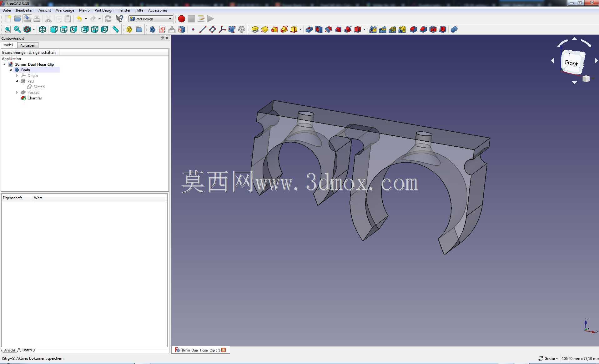Open the Datei menu

(x=7, y=10)
